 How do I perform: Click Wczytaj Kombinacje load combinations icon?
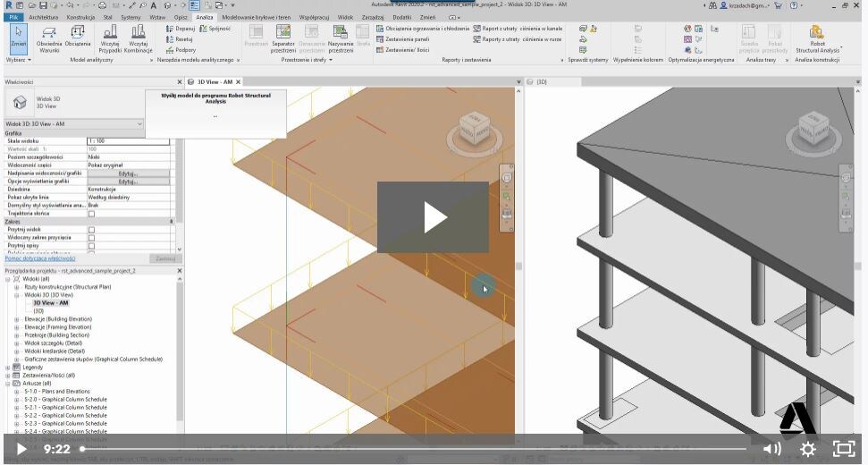click(x=138, y=38)
